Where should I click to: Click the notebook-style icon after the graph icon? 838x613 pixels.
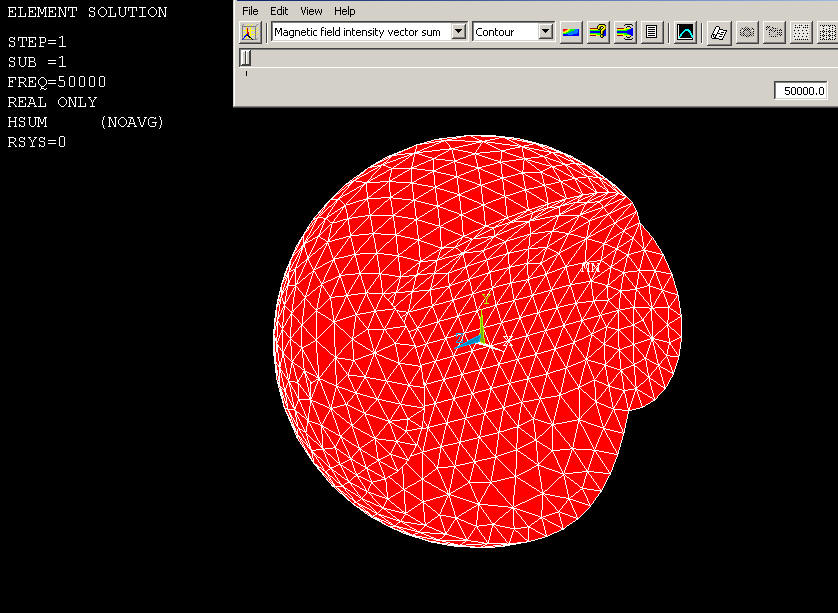(718, 32)
